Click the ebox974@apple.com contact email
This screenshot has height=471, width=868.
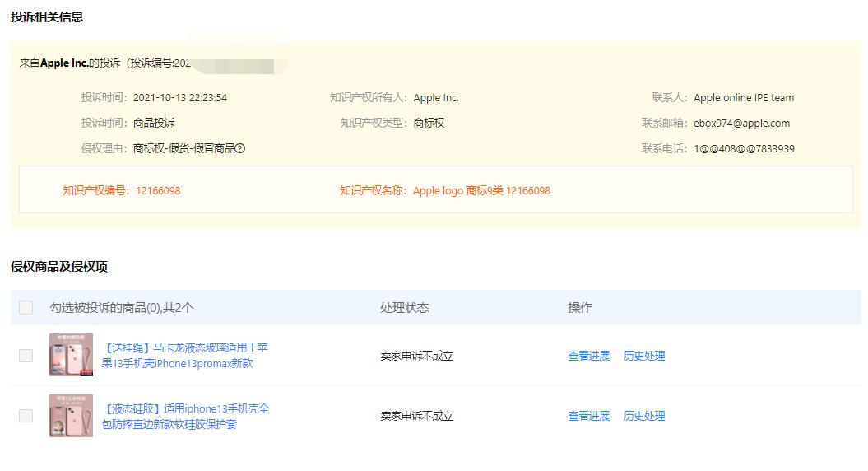tap(741, 124)
